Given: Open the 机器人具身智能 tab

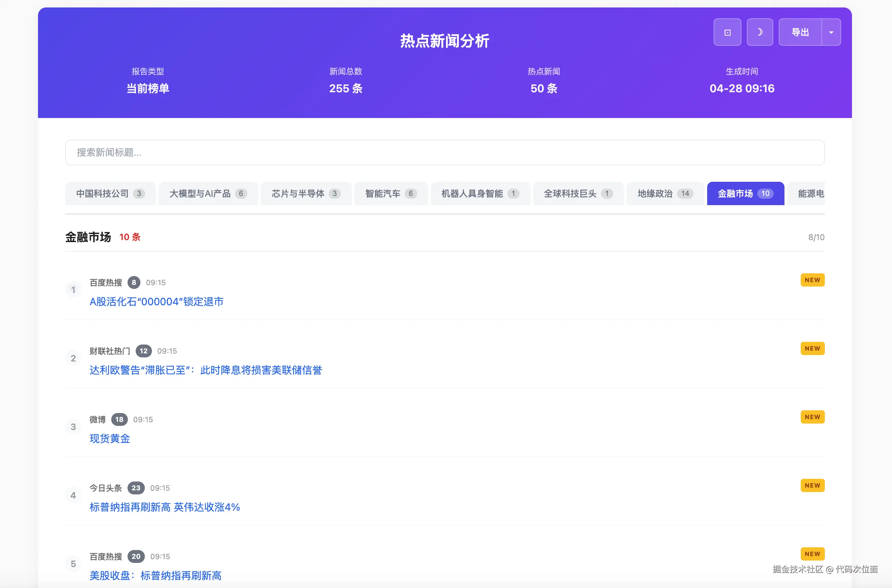Looking at the screenshot, I should tap(480, 194).
